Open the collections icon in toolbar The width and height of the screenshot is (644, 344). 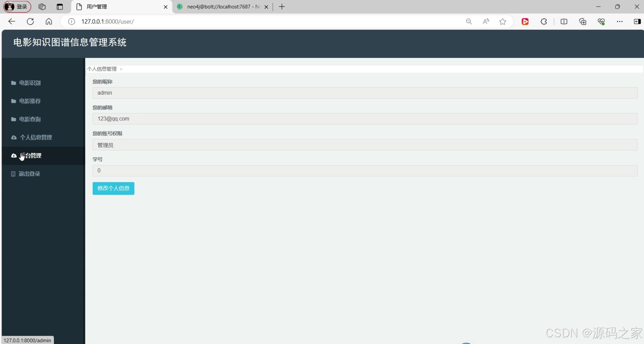click(x=582, y=21)
